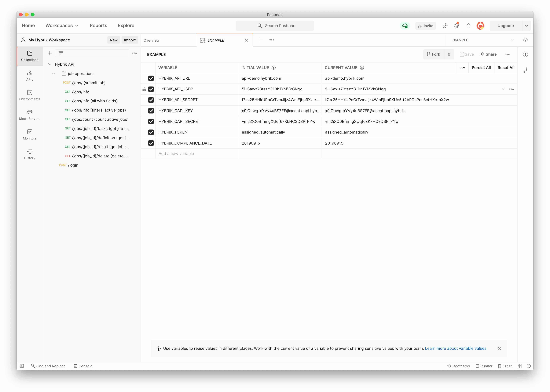Viewport: 550px width, 392px height.
Task: Open the notifications bell
Action: (468, 26)
